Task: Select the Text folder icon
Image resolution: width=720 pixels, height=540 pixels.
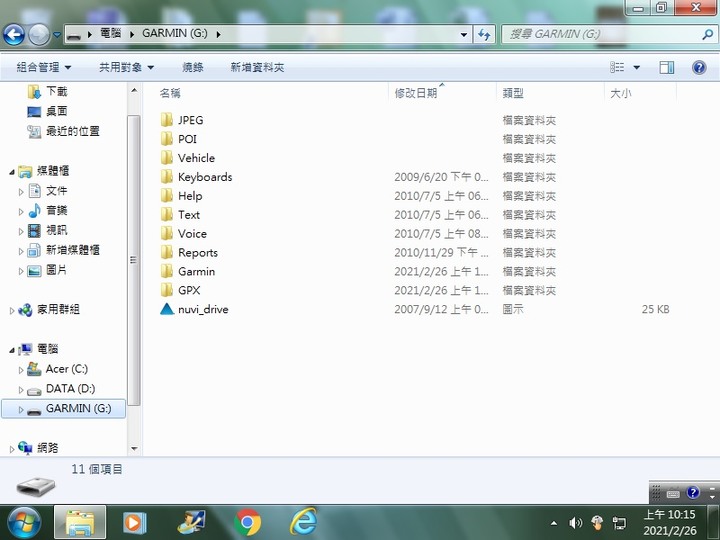Action: [167, 214]
